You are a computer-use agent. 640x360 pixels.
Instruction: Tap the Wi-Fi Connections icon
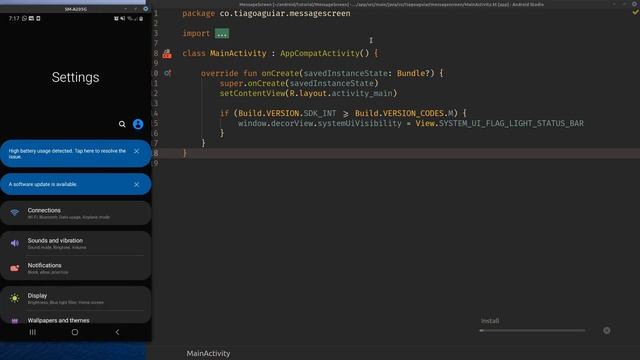click(x=15, y=213)
